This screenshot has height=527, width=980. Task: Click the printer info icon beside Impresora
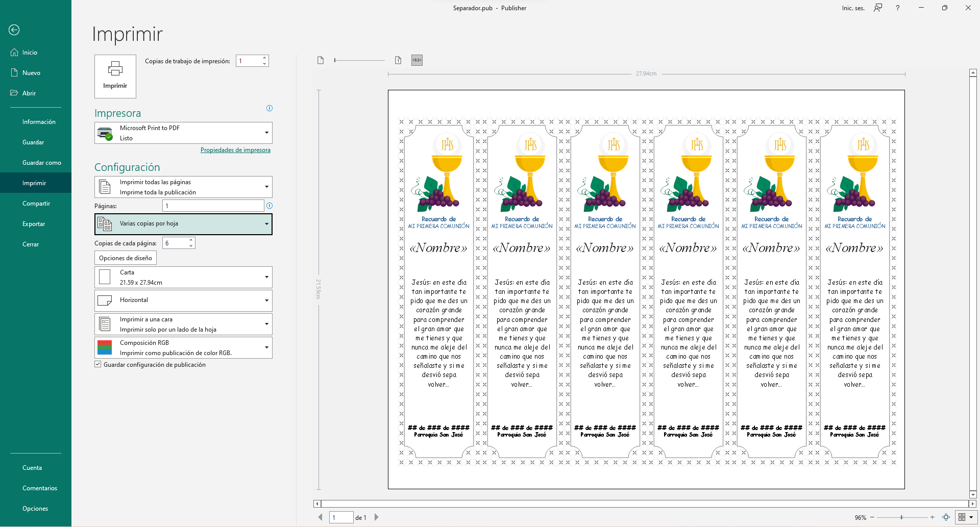tap(269, 108)
